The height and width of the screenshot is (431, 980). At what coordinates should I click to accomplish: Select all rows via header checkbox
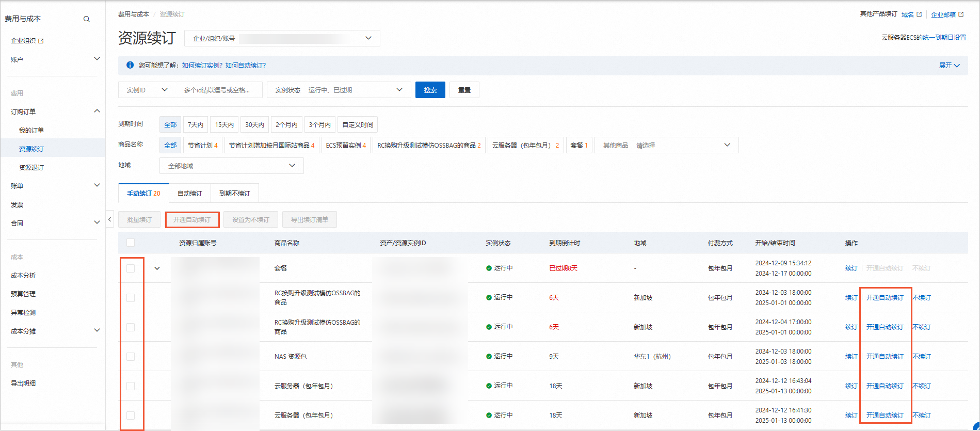coord(131,243)
